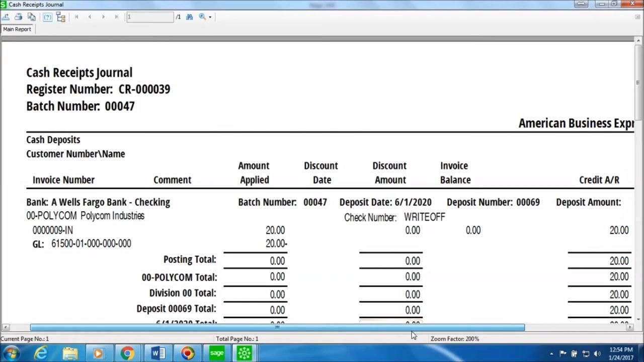
Task: Open the media player taskbar icon
Action: pyautogui.click(x=98, y=353)
